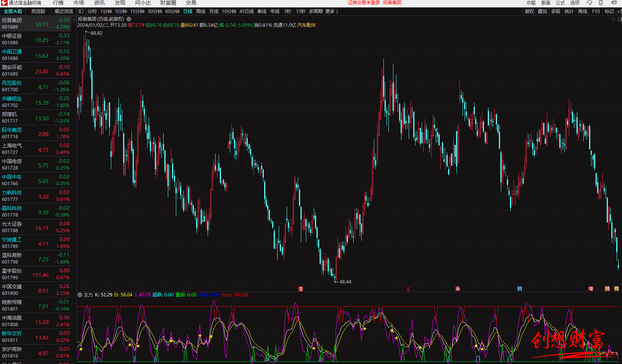
Task: Click the 统计 toolbar button
Action: [x=569, y=11]
